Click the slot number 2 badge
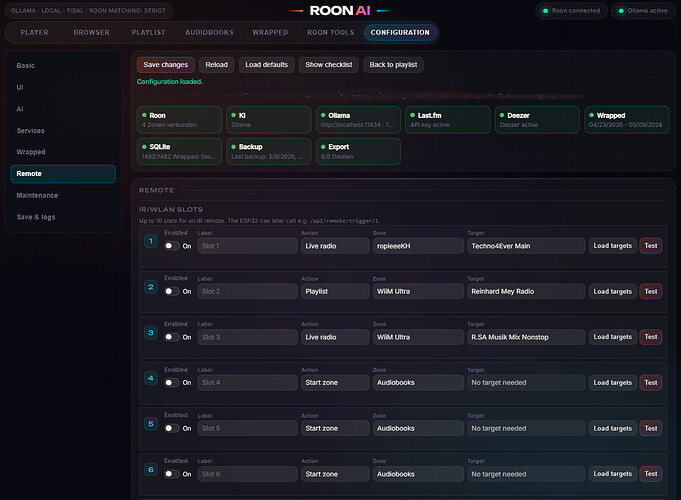This screenshot has width=681, height=500. (151, 287)
